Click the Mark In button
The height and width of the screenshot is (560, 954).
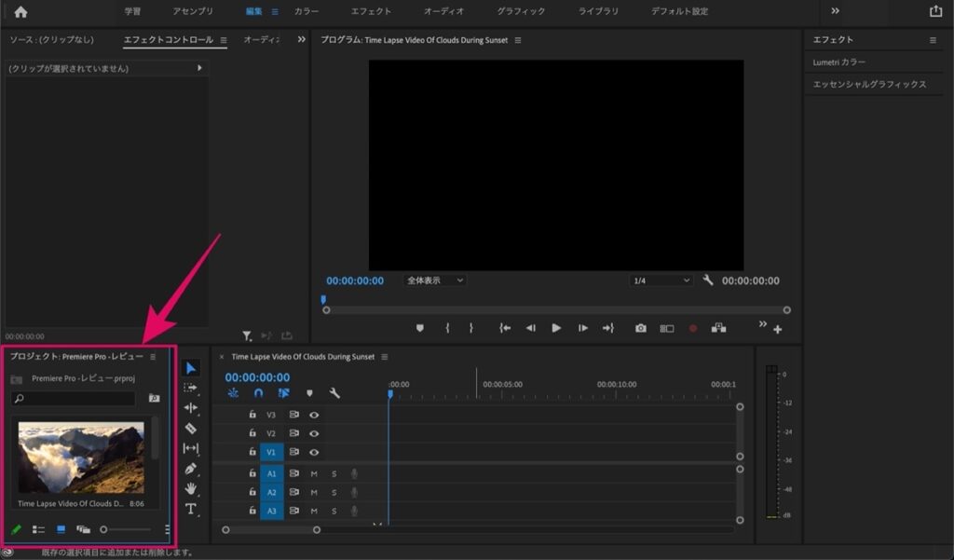(447, 328)
